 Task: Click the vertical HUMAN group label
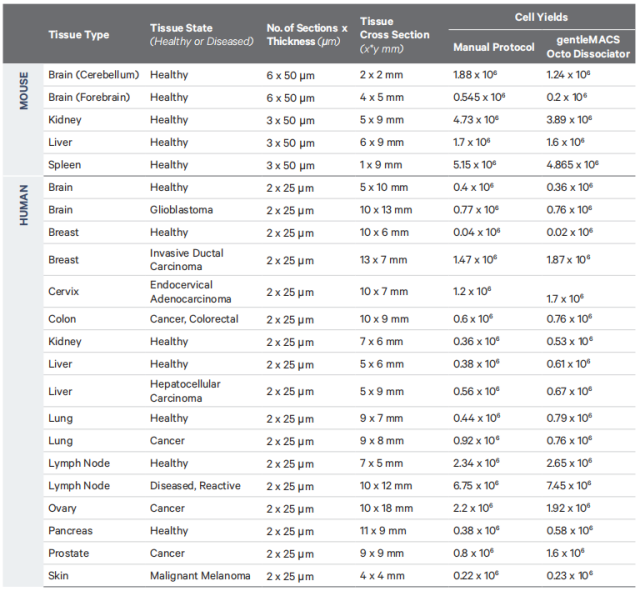(x=24, y=205)
